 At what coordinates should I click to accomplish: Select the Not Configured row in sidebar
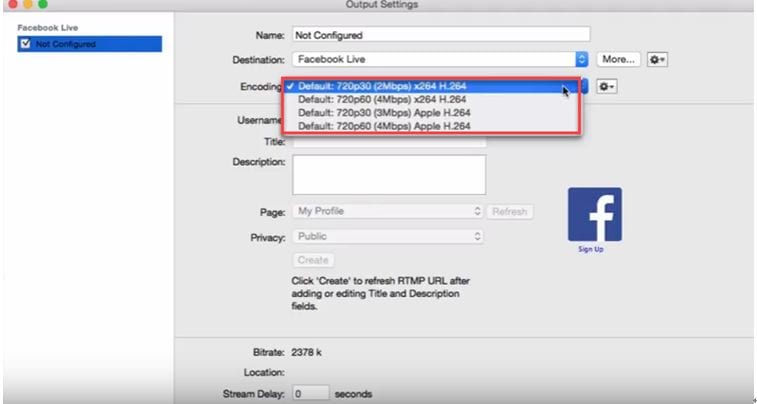(x=90, y=44)
